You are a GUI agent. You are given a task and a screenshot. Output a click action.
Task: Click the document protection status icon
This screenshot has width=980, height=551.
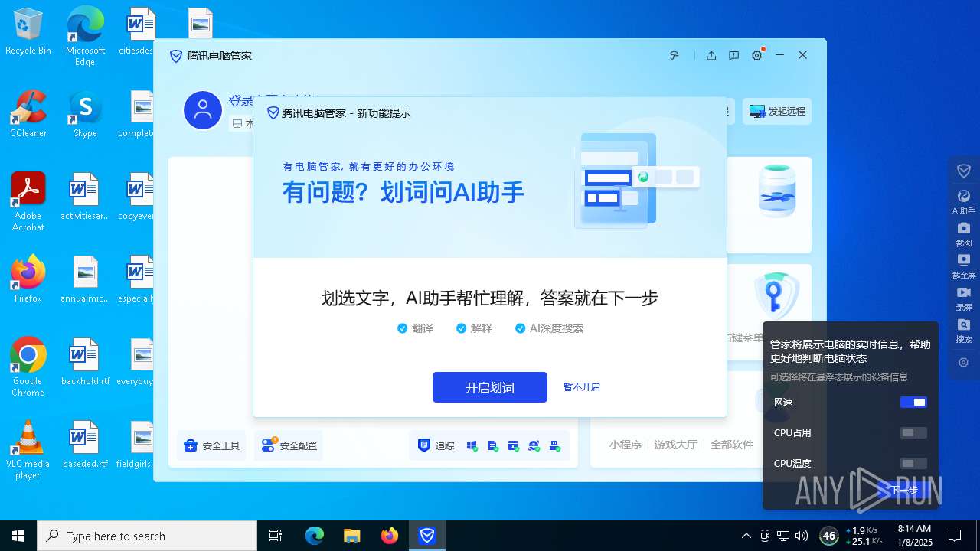tap(492, 445)
